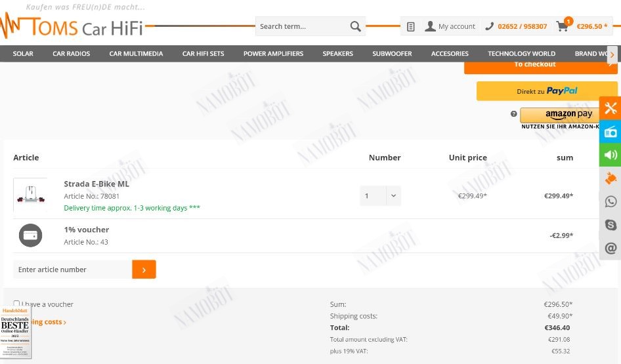Screen dimensions: 621x364
Task: Select the Article No.: 43 text
Action: coord(86,242)
